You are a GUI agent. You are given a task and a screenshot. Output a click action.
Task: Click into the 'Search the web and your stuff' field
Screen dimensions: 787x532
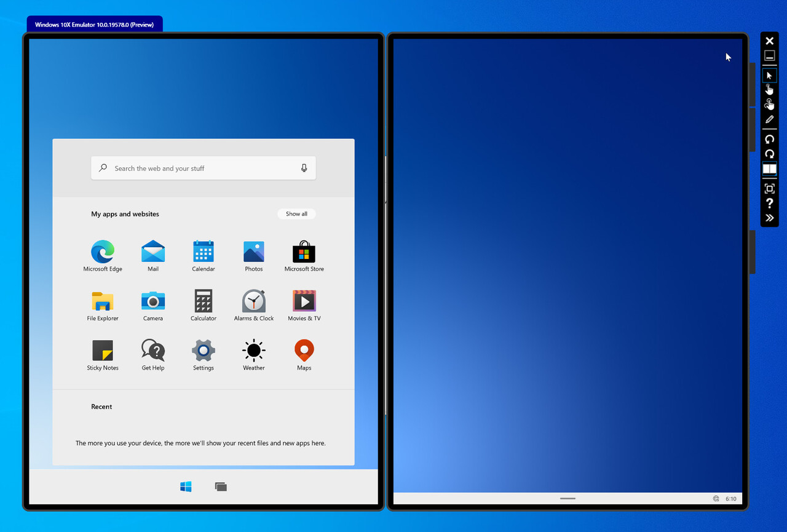204,168
